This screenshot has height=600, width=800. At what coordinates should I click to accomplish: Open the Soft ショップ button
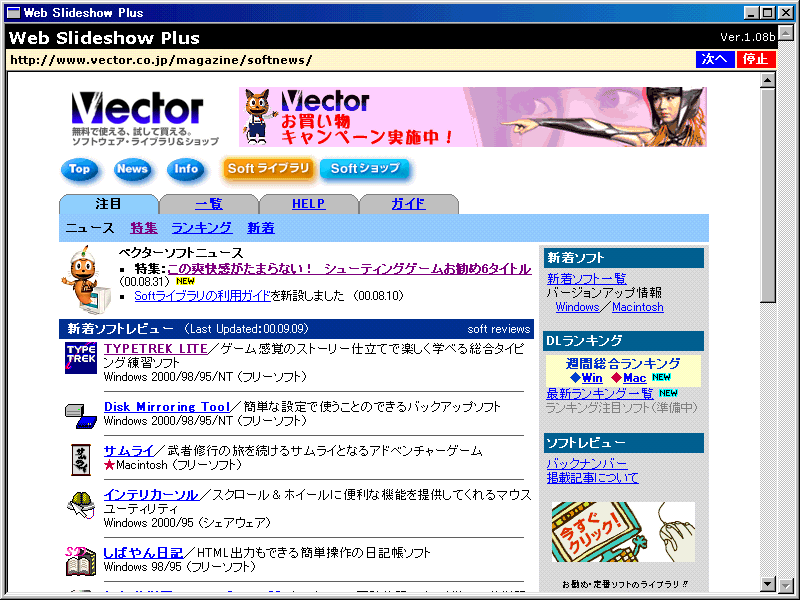365,169
